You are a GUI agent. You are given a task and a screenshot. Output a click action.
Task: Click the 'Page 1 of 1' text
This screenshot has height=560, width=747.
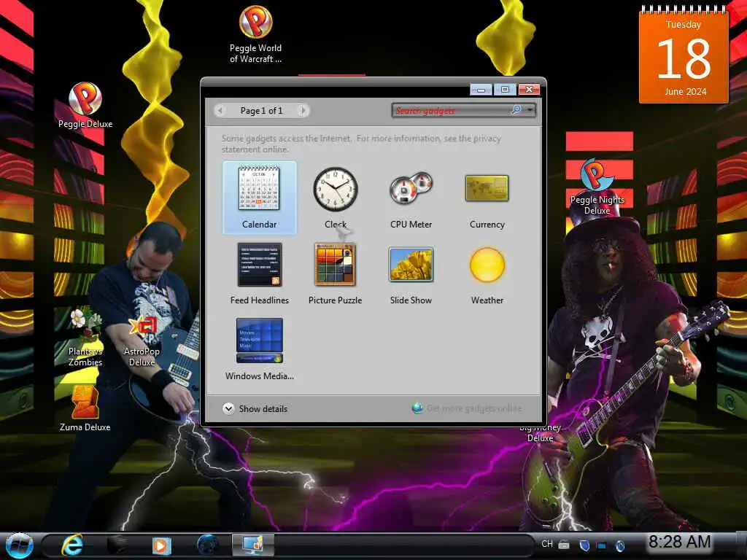click(x=262, y=111)
